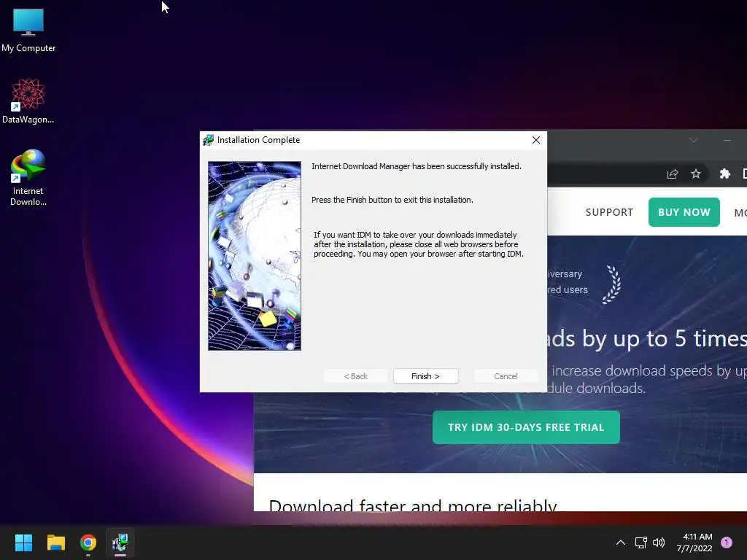Open My Computer desktop icon
This screenshot has width=747, height=560.
28,31
